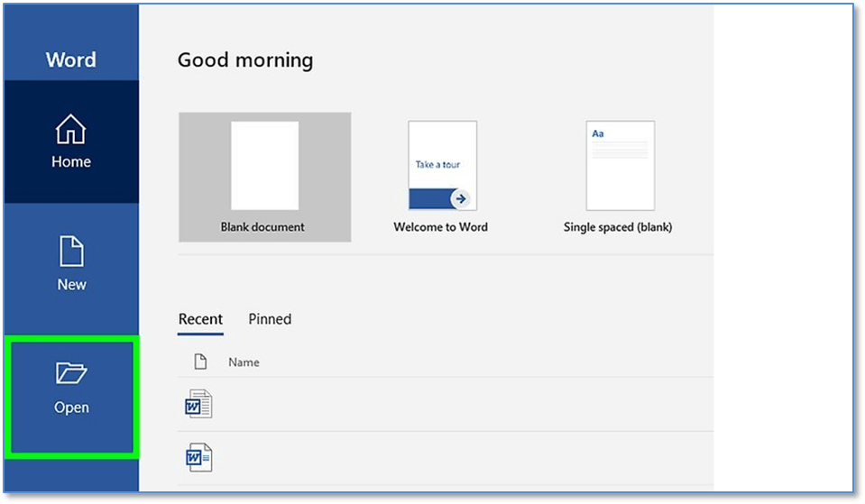This screenshot has height=504, width=865.
Task: Choose the Single spaced (blank) template
Action: [x=619, y=177]
